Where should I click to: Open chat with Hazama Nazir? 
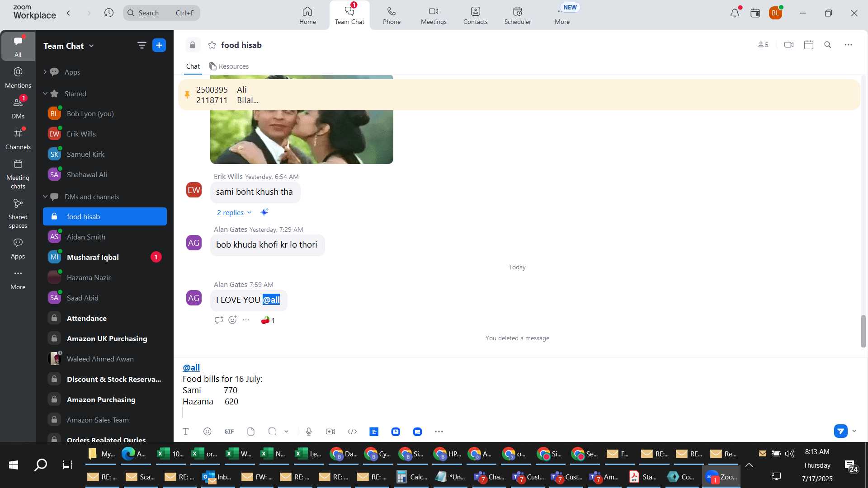(105, 277)
